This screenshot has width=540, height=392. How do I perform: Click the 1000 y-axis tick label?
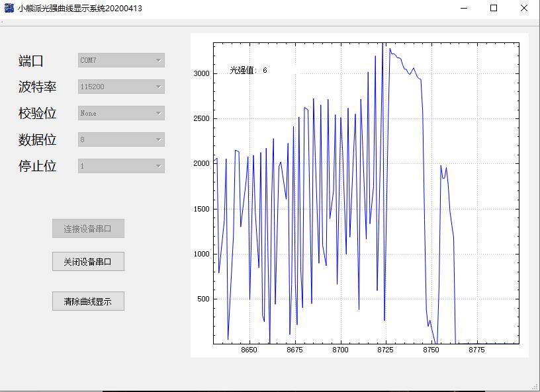[201, 254]
